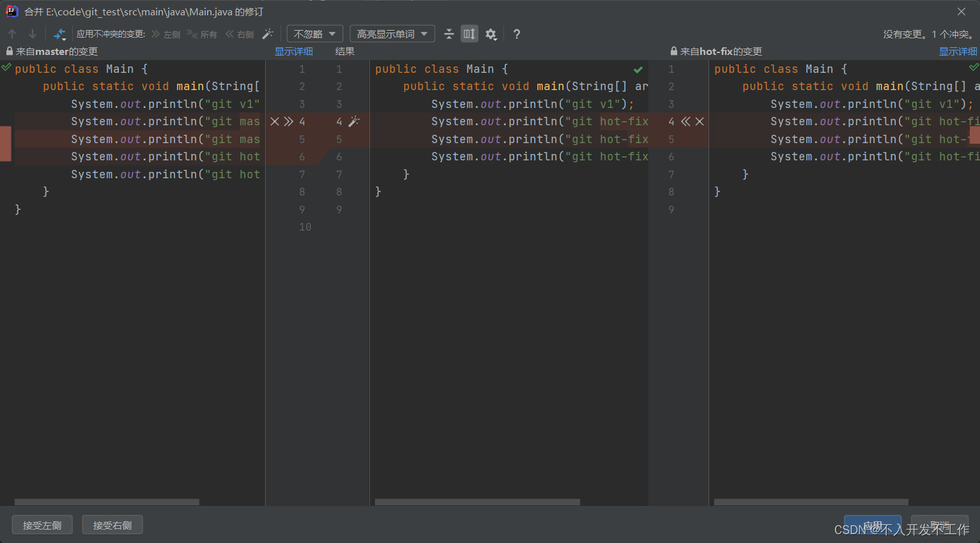Close the merge dialog window
The height and width of the screenshot is (543, 980).
(x=961, y=11)
